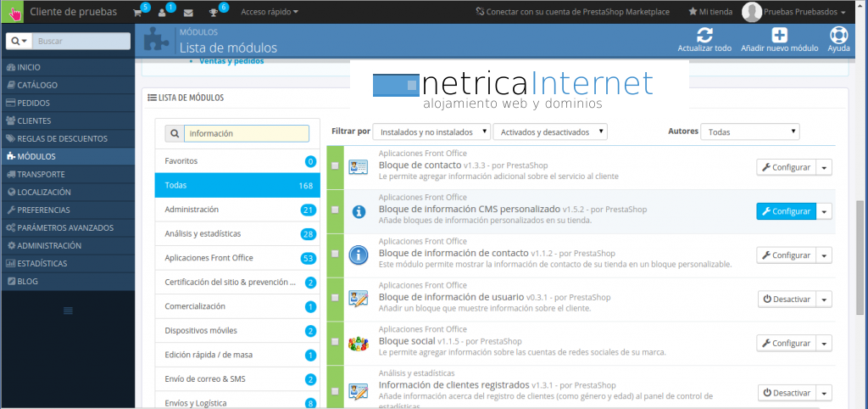The height and width of the screenshot is (409, 868).
Task: Open the Catálogo menu
Action: [68, 86]
